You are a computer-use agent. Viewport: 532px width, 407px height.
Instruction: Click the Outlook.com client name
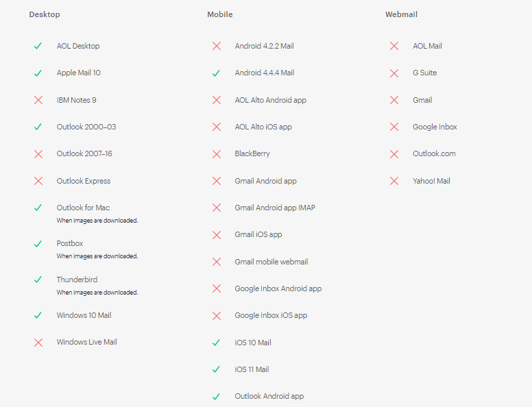point(434,153)
